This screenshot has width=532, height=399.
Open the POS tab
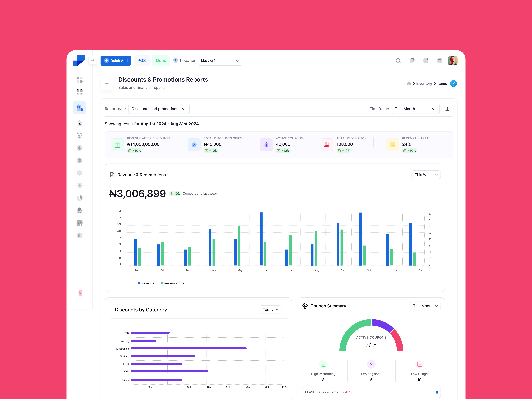pos(141,61)
